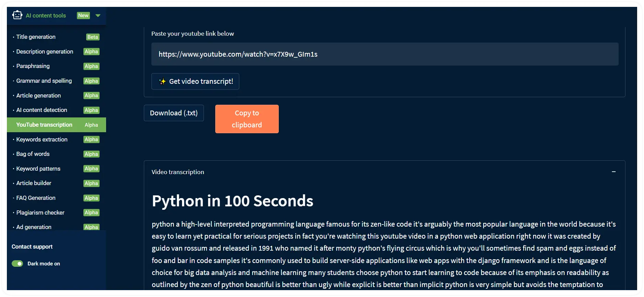Click the transcript line starting "choice for big data"
Image resolution: width=644 pixels, height=297 pixels.
coord(380,273)
